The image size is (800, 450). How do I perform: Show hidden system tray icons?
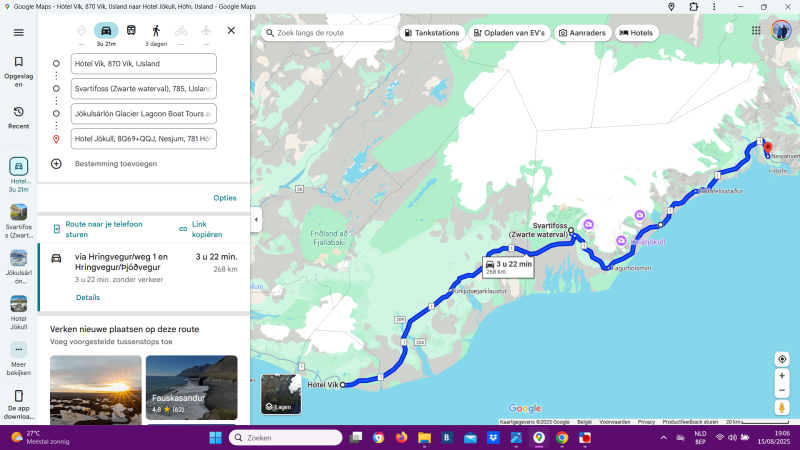[x=663, y=438]
